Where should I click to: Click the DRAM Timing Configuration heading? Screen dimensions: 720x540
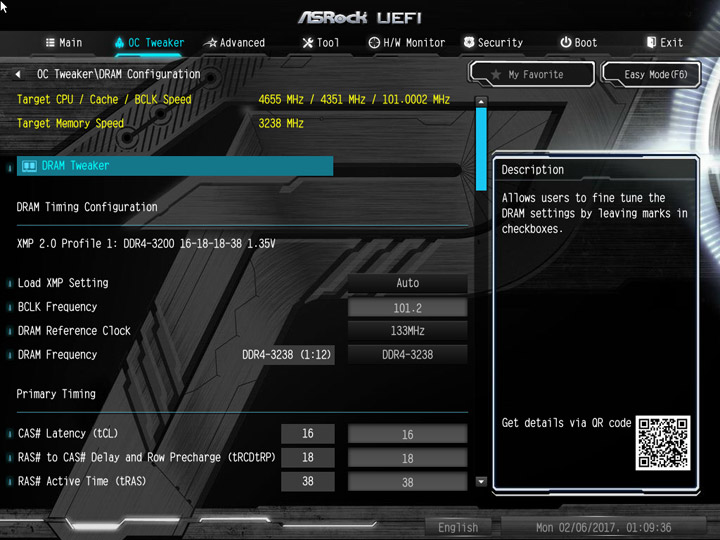click(x=87, y=207)
